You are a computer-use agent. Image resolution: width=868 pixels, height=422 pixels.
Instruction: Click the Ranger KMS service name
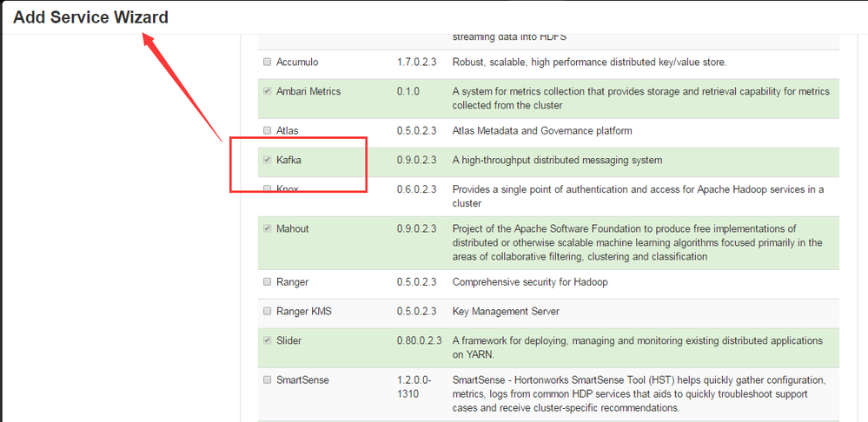tap(304, 312)
